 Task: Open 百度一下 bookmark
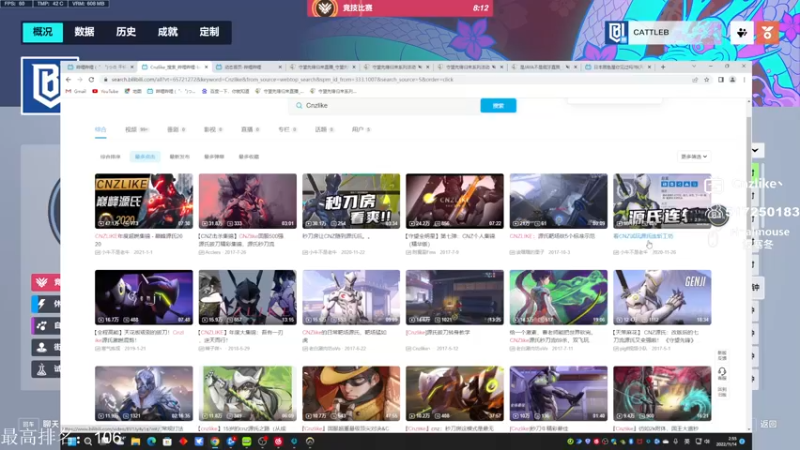point(226,91)
